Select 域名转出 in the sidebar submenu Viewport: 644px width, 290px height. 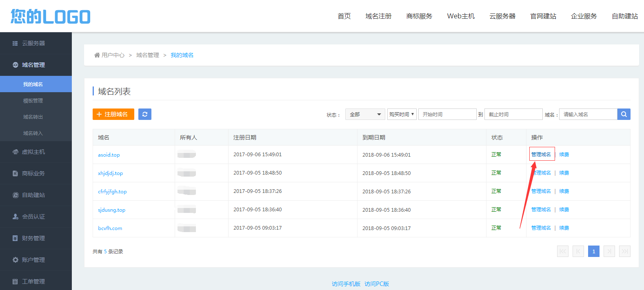33,117
